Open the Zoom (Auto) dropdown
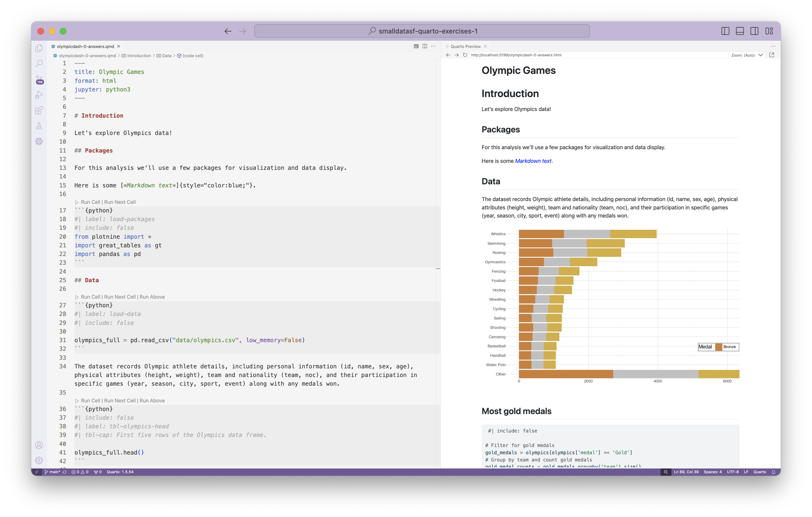The width and height of the screenshot is (812, 517). [746, 55]
